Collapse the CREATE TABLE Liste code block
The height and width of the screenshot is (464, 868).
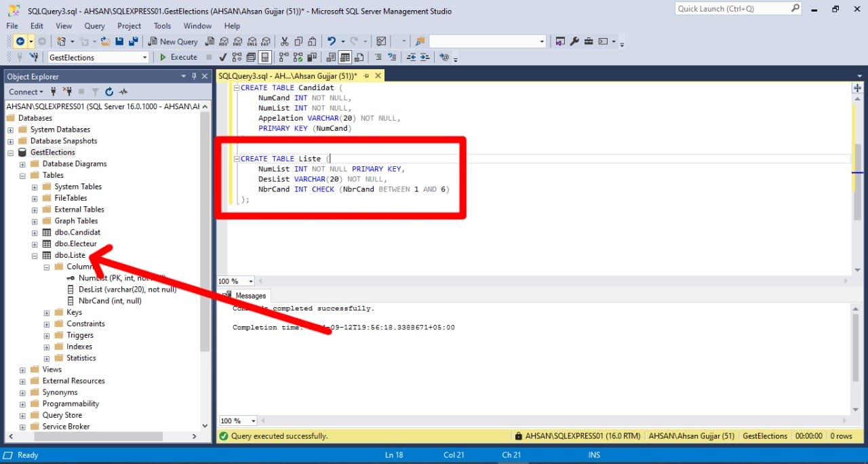click(x=236, y=159)
